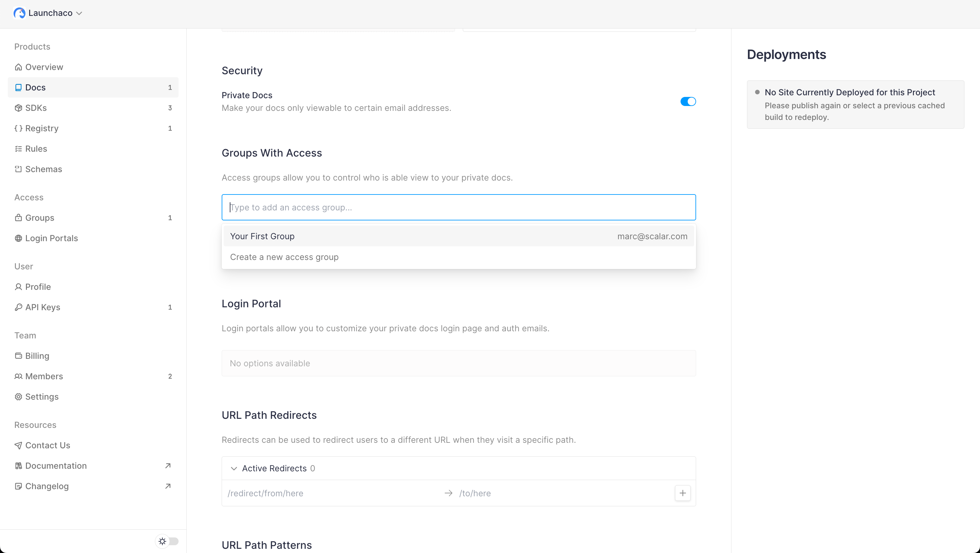
Task: Collapse the Active Redirects chevron
Action: [234, 468]
